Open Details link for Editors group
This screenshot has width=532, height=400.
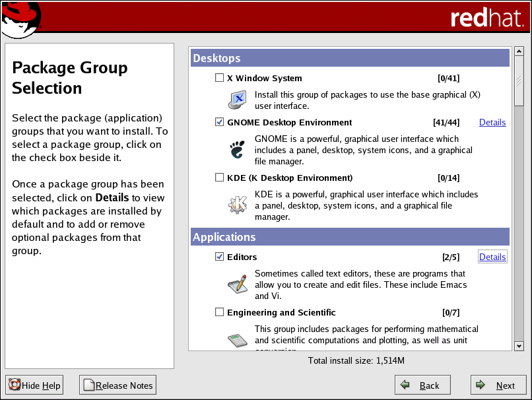tap(492, 257)
